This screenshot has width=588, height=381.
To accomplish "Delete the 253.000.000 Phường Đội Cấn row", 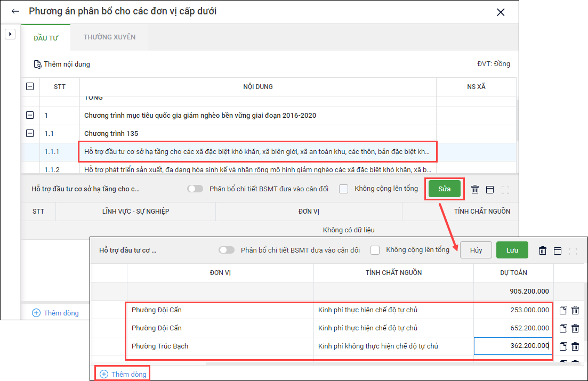I will pyautogui.click(x=575, y=310).
